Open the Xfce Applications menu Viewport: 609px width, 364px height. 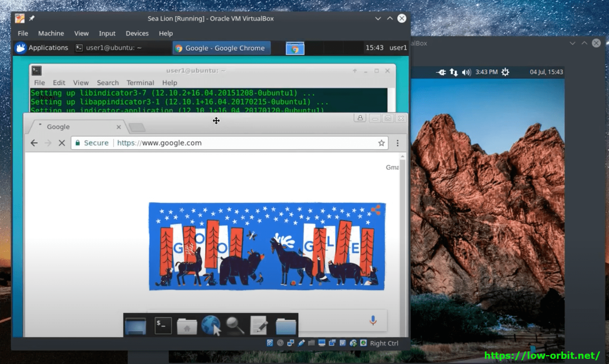coord(42,48)
